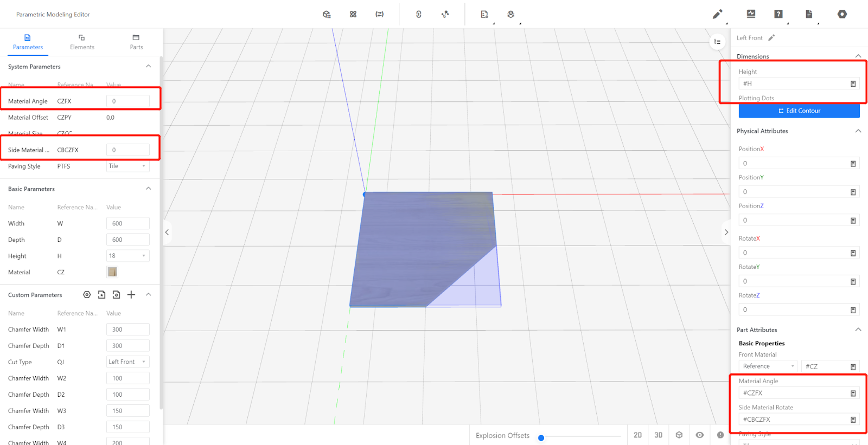Screen dimensions: 868x445
Task: Switch to 2D view mode
Action: point(637,435)
